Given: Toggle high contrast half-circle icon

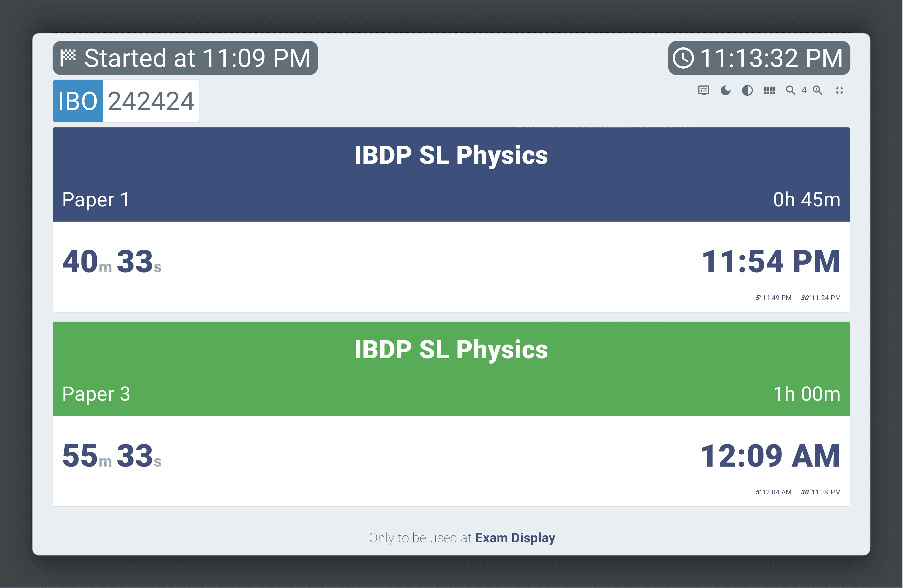Looking at the screenshot, I should point(747,90).
